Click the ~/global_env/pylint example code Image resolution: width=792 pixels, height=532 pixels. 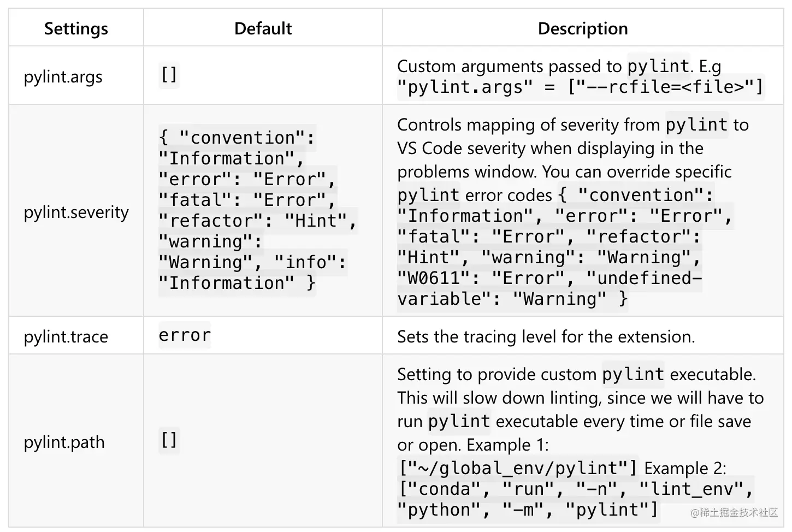[x=518, y=468]
